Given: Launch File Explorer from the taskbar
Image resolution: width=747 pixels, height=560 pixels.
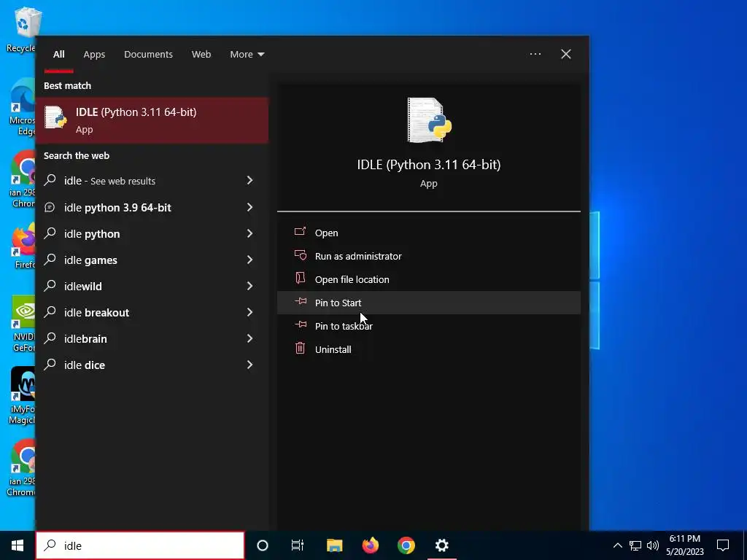Looking at the screenshot, I should pyautogui.click(x=334, y=545).
